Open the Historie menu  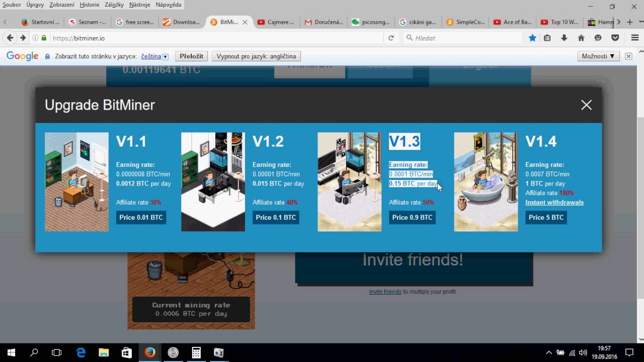tap(90, 5)
